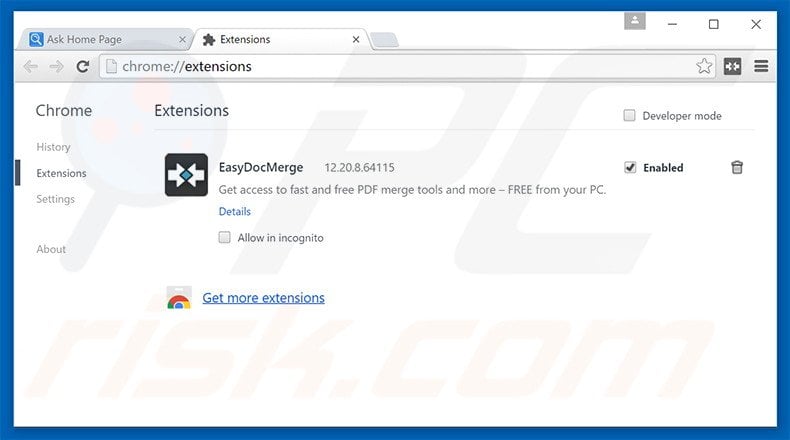Click the EasyDocMerge description text

click(x=412, y=190)
